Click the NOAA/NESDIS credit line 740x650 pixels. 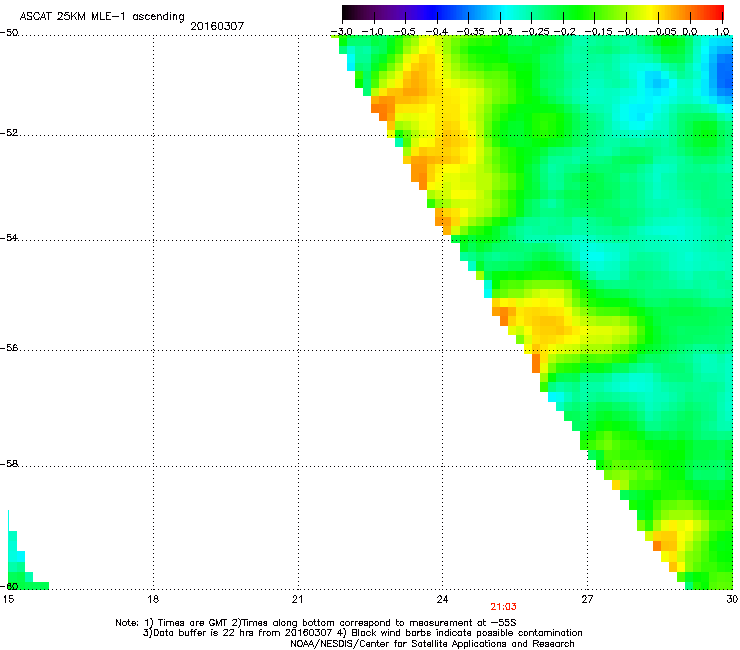coord(432,644)
